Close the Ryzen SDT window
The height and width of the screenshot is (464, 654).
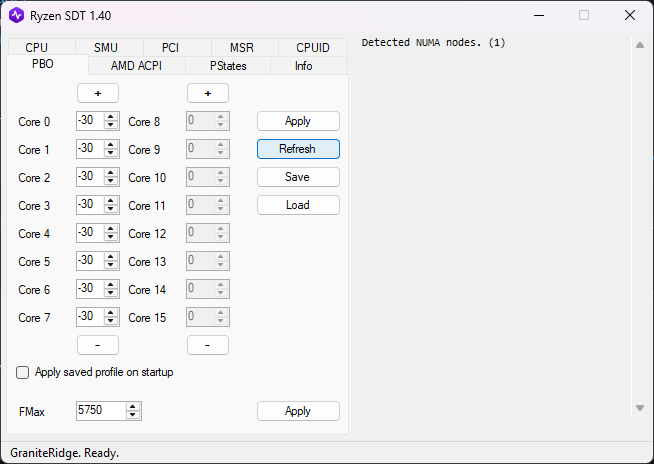click(630, 15)
